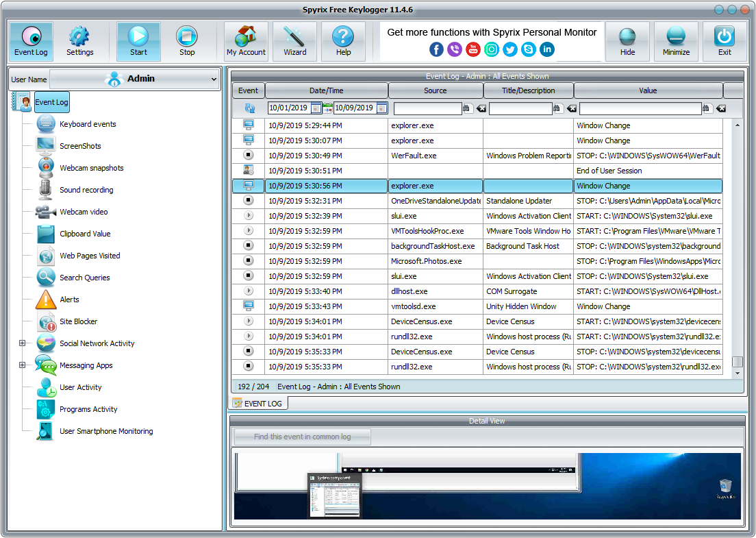Image resolution: width=756 pixels, height=538 pixels.
Task: Click Source filter search binoculars icon
Action: point(466,108)
